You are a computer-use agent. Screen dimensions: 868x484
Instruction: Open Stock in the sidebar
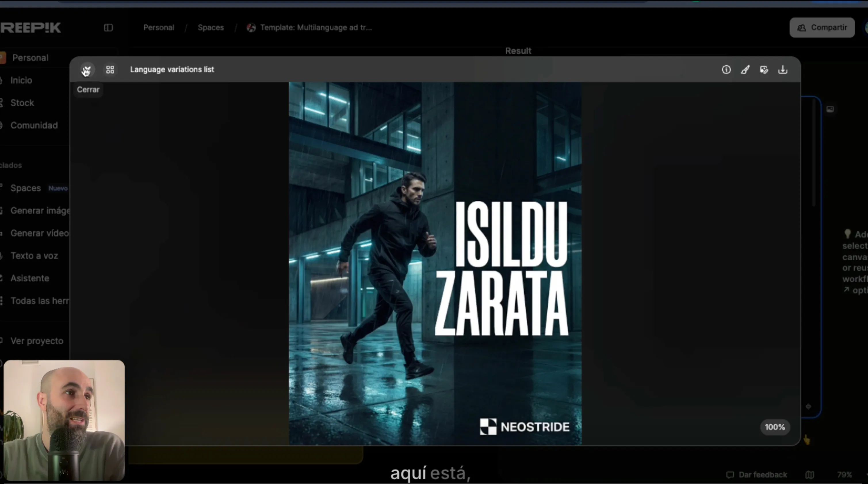pos(22,103)
